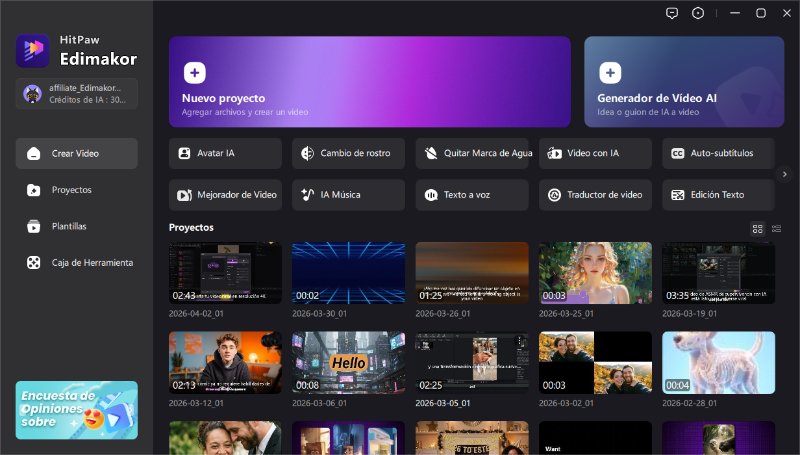Switch projects to list view
This screenshot has height=455, width=800.
pyautogui.click(x=776, y=228)
